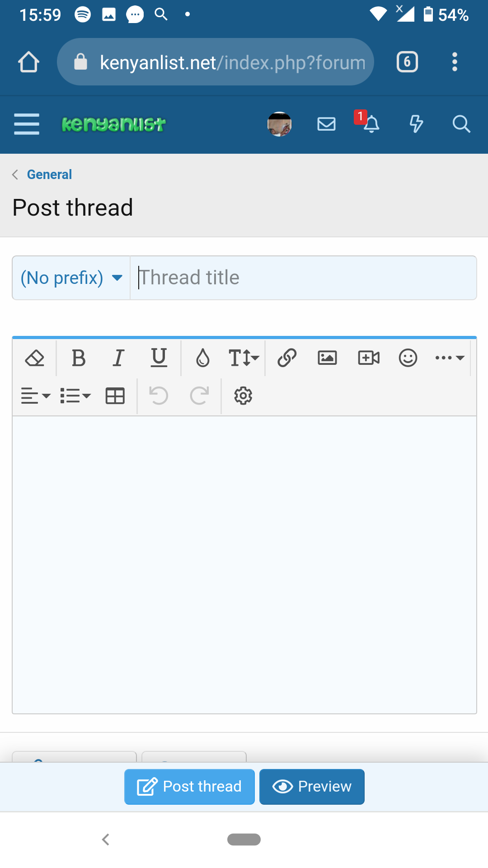
Task: Open the text color droplet picker
Action: (x=203, y=358)
